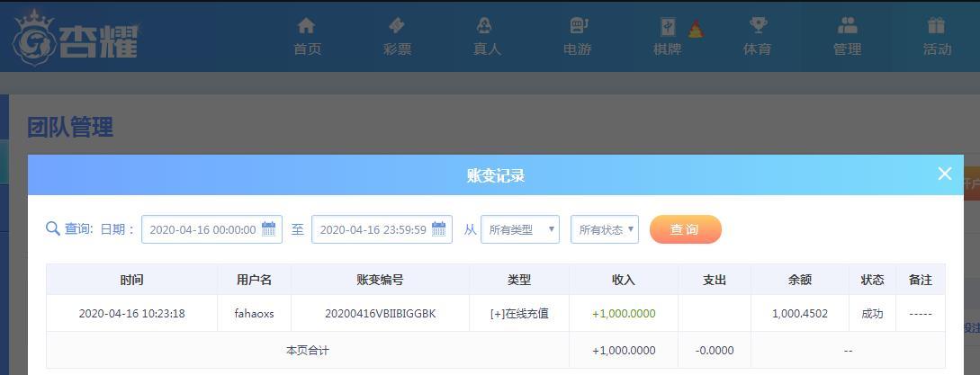Screen dimensions: 980x375
Task: Select the timestamp 2020-04-16 10:23:18
Action: point(132,314)
